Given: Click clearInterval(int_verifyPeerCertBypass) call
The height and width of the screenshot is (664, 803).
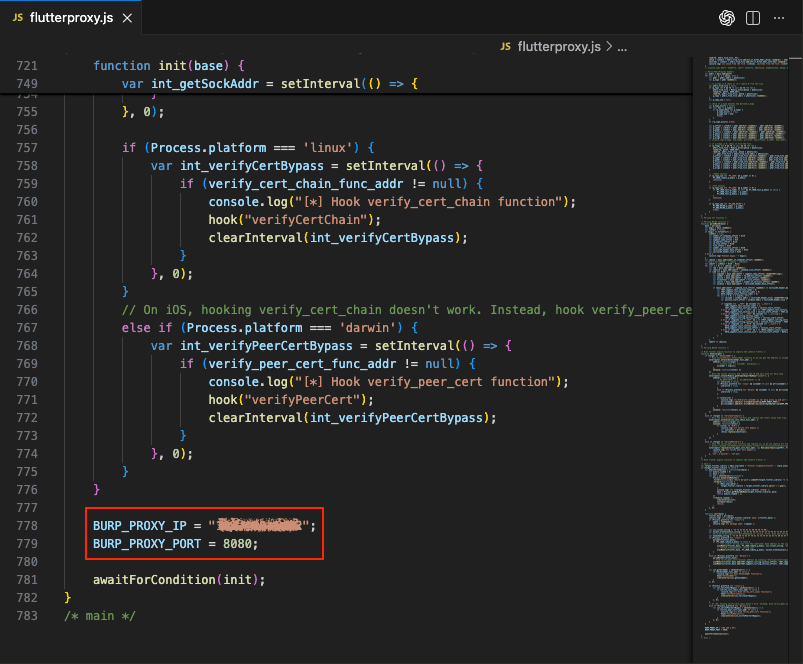Looking at the screenshot, I should tap(352, 417).
